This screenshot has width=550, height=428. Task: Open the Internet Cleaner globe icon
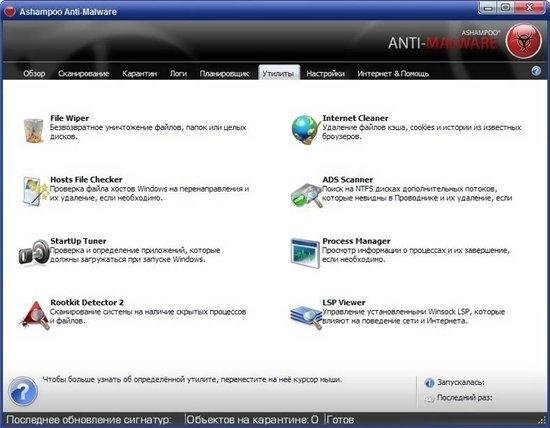[x=306, y=130]
